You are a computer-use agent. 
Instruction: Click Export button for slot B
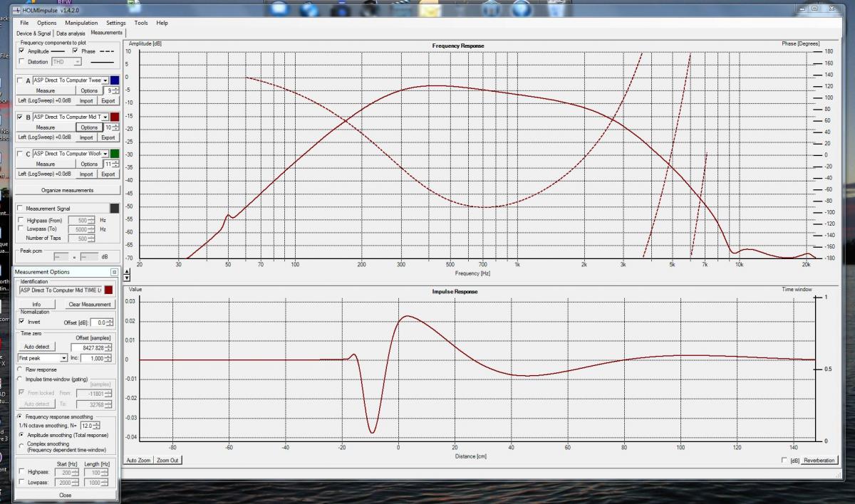(108, 137)
